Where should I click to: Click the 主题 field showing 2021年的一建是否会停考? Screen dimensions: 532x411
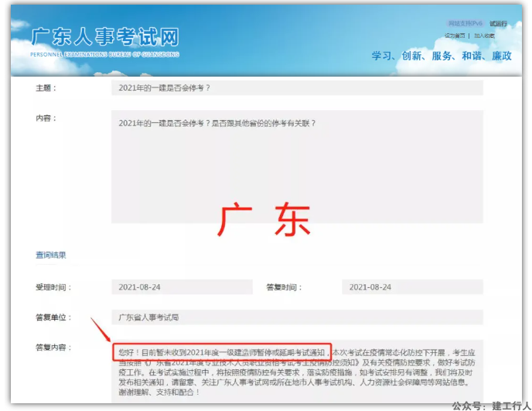297,88
